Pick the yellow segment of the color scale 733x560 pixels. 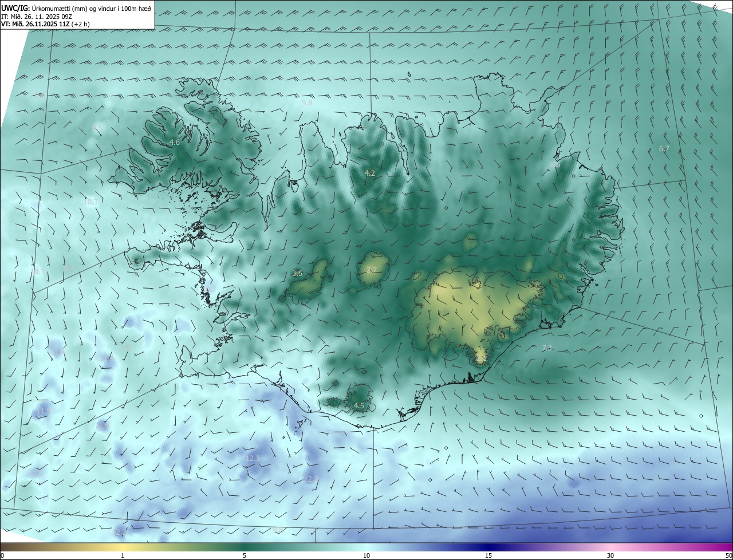pyautogui.click(x=123, y=547)
